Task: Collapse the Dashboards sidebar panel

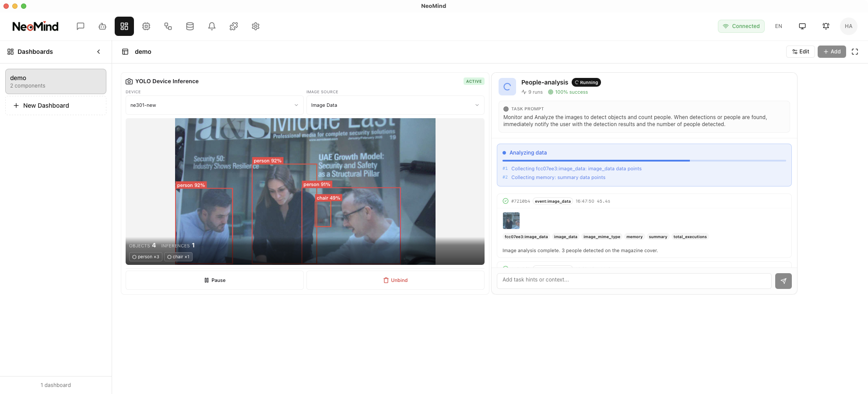Action: (x=98, y=52)
